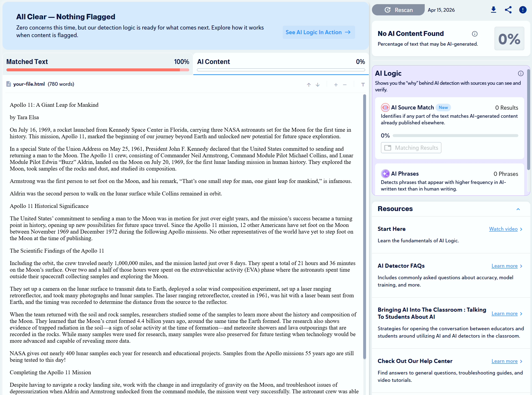Toggle text-only view T icon
532x395 pixels.
[363, 85]
